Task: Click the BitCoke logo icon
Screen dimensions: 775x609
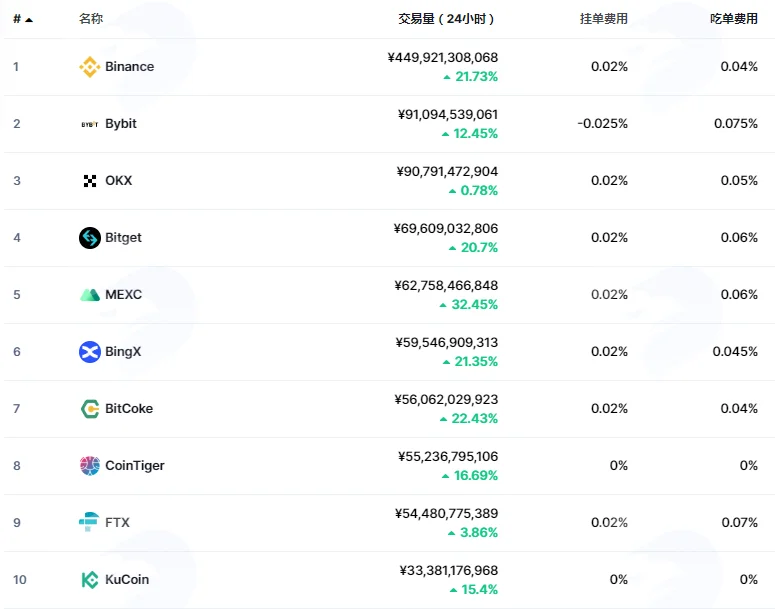Action: click(x=89, y=409)
